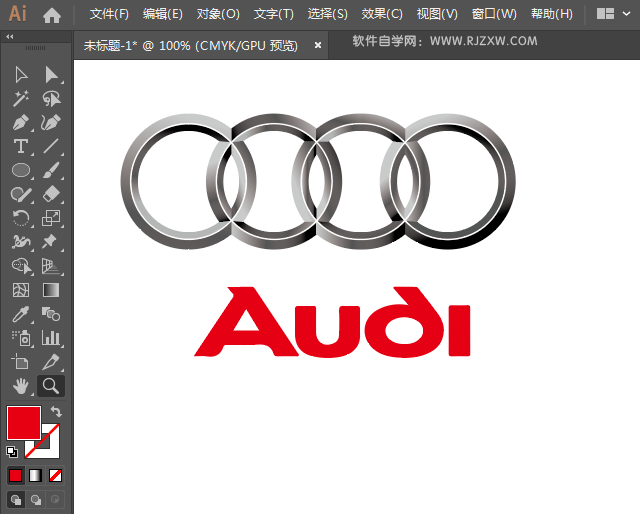The height and width of the screenshot is (514, 640).
Task: Open the 帮助(H) menu
Action: pyautogui.click(x=551, y=14)
